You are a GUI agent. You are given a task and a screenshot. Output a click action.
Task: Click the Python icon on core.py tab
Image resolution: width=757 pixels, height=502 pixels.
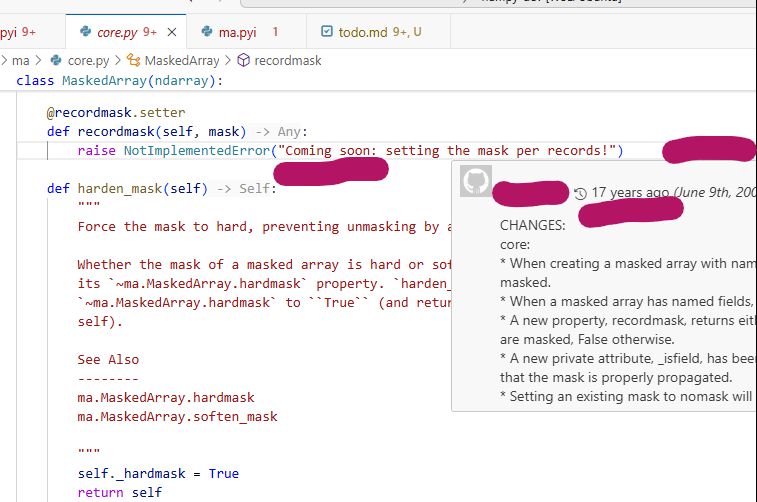pos(85,32)
